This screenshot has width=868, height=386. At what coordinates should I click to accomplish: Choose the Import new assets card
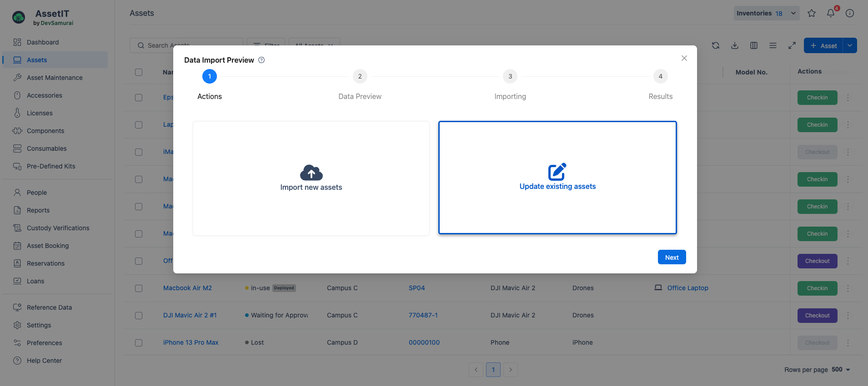click(311, 178)
